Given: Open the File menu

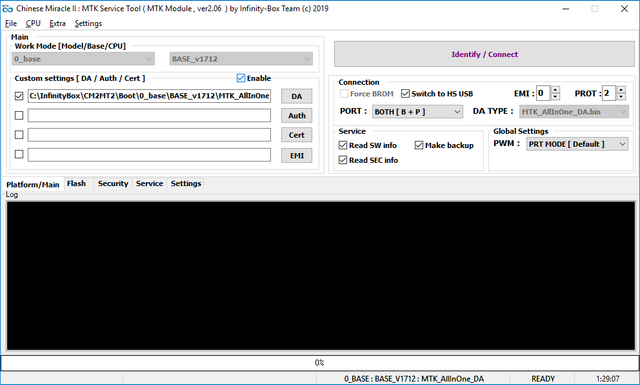Looking at the screenshot, I should coord(11,24).
